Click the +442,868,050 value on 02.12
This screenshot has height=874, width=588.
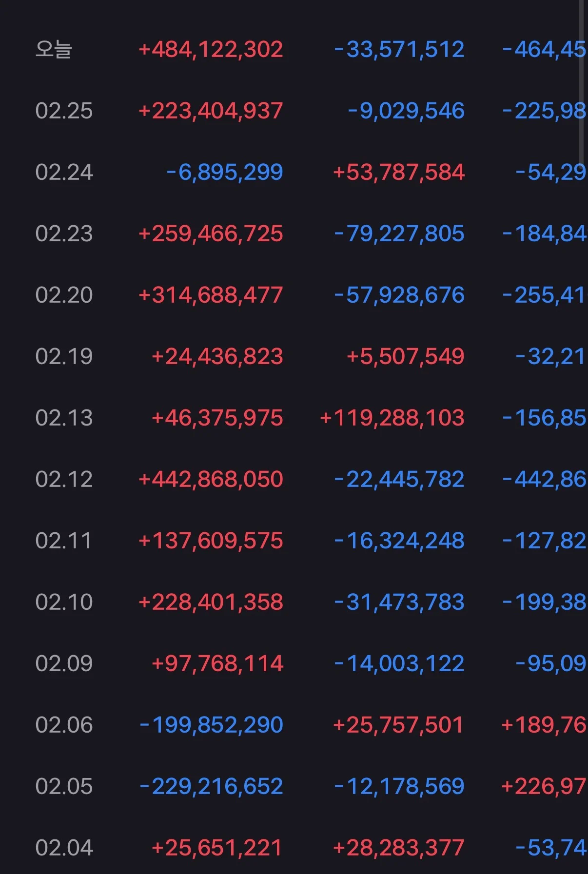[211, 479]
